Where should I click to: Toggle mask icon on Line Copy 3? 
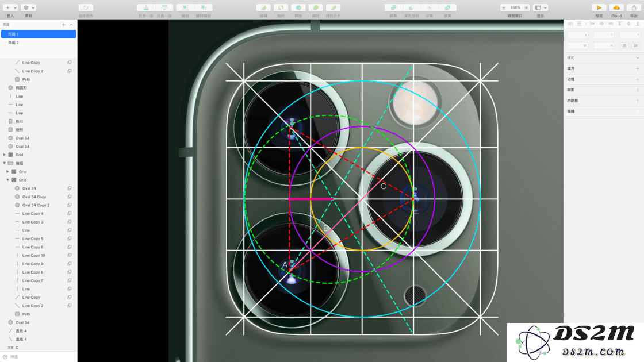pos(70,222)
